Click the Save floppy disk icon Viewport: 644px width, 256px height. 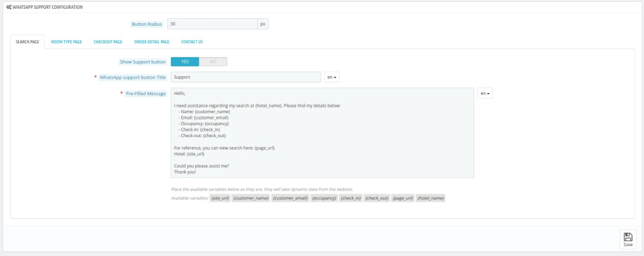(628, 237)
